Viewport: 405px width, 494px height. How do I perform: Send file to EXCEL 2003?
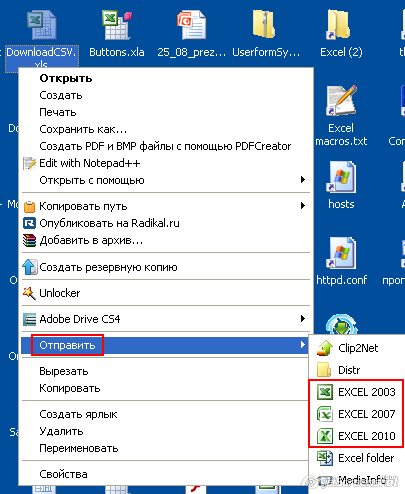pyautogui.click(x=357, y=392)
